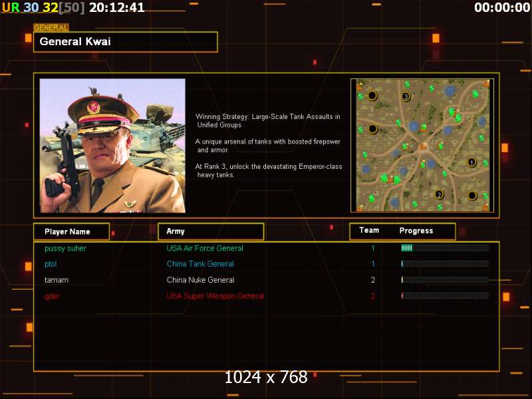This screenshot has height=399, width=532.
Task: Choose start position 3 on the minimap
Action: point(406,96)
